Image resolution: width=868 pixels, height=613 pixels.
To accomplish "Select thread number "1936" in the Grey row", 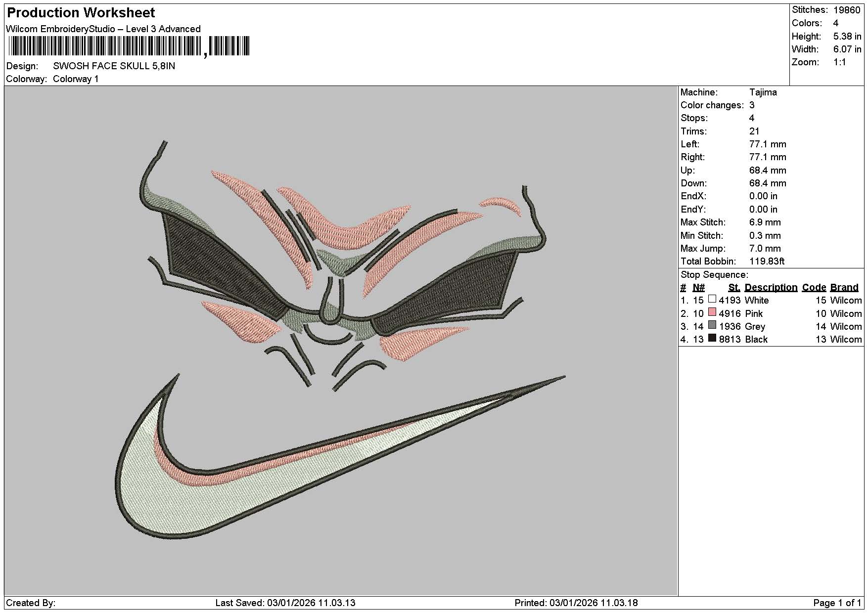I will pos(730,326).
